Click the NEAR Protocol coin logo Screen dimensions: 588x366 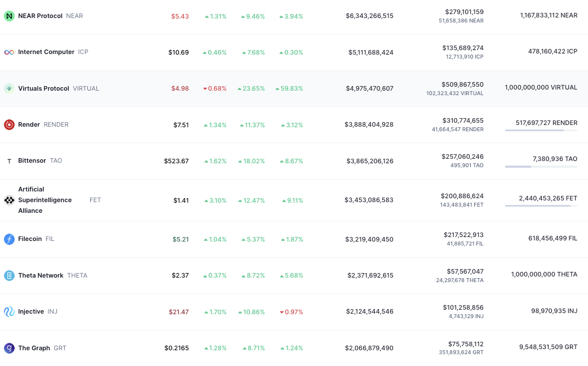9,16
